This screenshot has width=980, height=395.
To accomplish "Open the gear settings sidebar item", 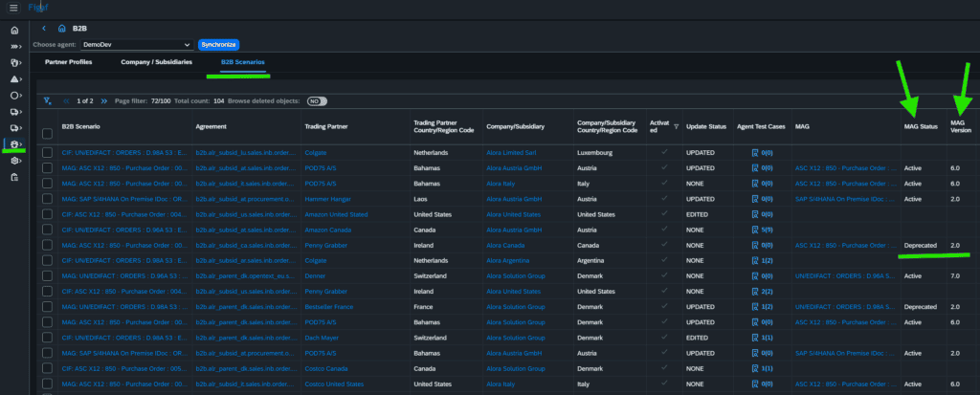I will [15, 161].
